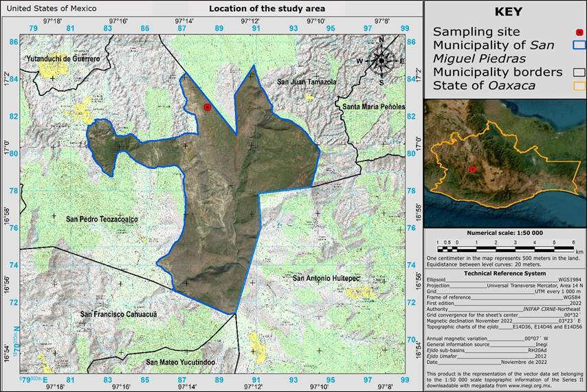Select the San Pedro Teozacoalco map label
The width and height of the screenshot is (587, 392).
pyautogui.click(x=102, y=219)
